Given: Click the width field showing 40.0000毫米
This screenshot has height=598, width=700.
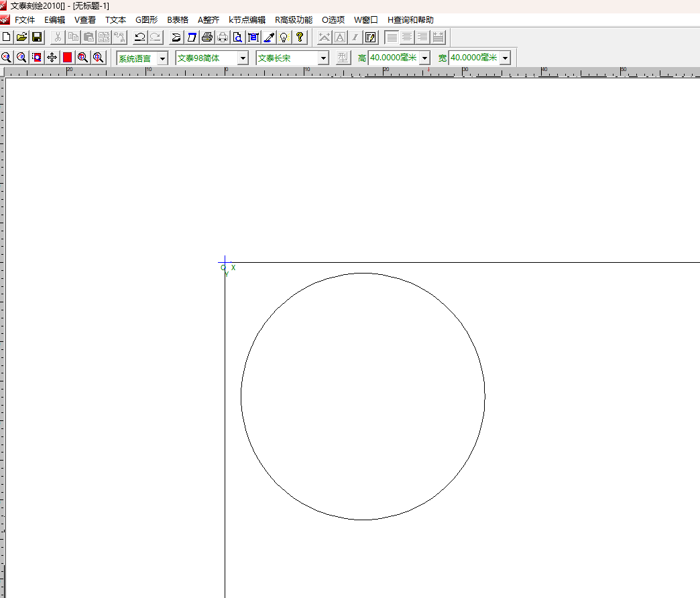Looking at the screenshot, I should tap(473, 58).
